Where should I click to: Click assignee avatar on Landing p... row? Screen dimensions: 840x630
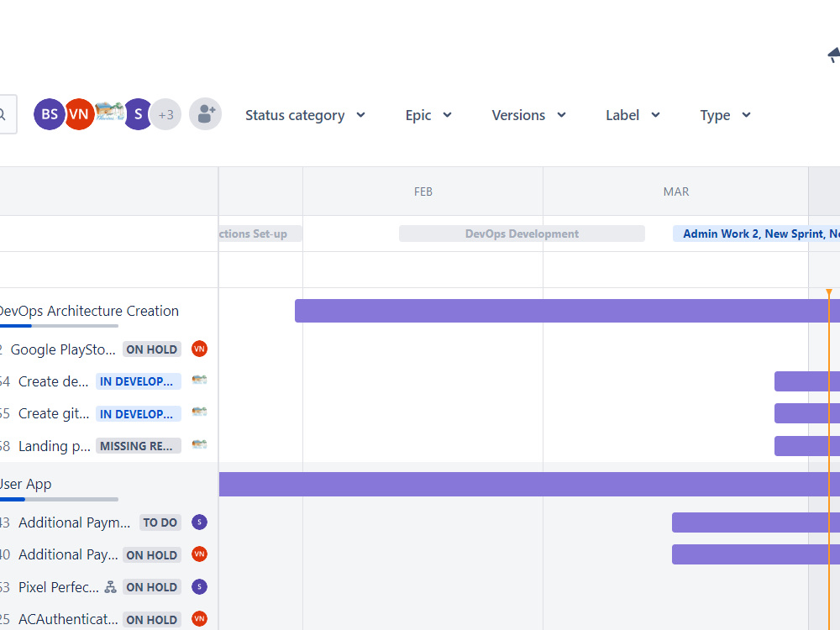pos(199,444)
